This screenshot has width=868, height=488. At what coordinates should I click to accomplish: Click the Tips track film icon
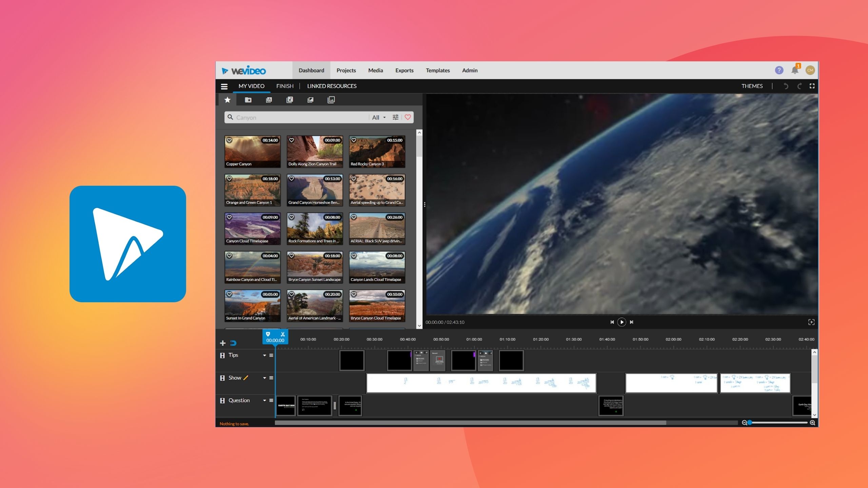(222, 355)
